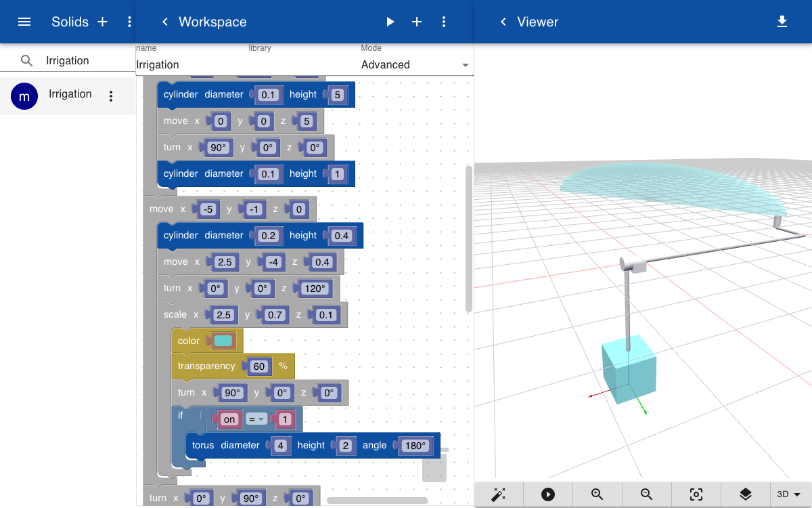Edit turn y value 90° in bottom turn block
Screen dimensions: 812x508
pyautogui.click(x=251, y=499)
